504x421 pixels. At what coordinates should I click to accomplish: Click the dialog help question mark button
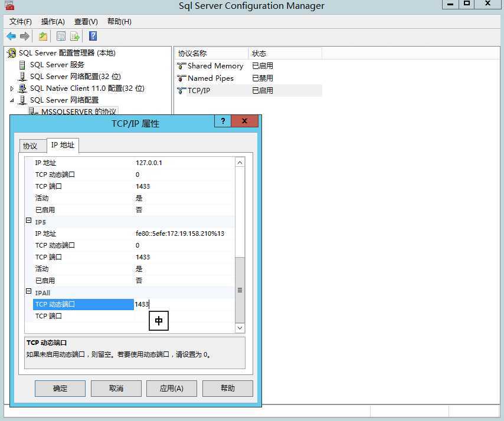point(222,121)
